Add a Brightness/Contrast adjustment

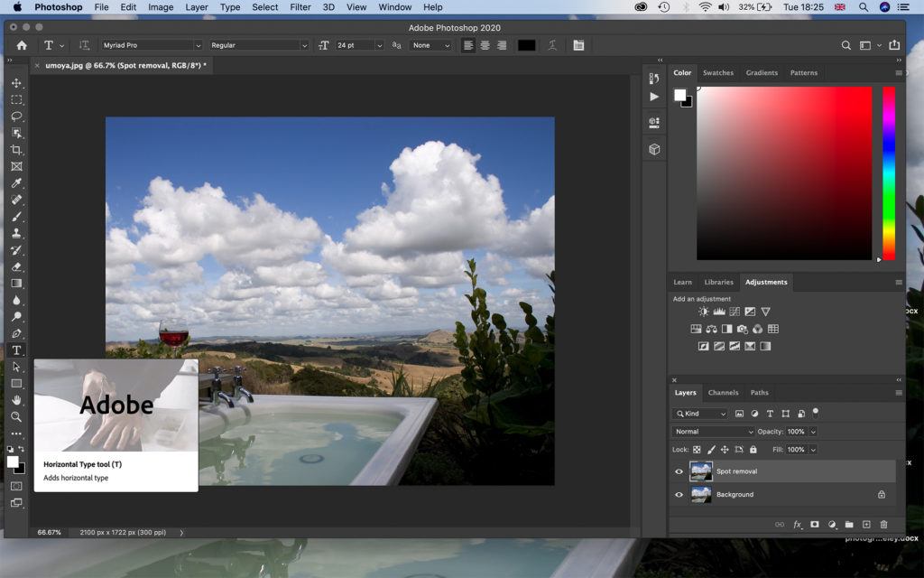(703, 312)
